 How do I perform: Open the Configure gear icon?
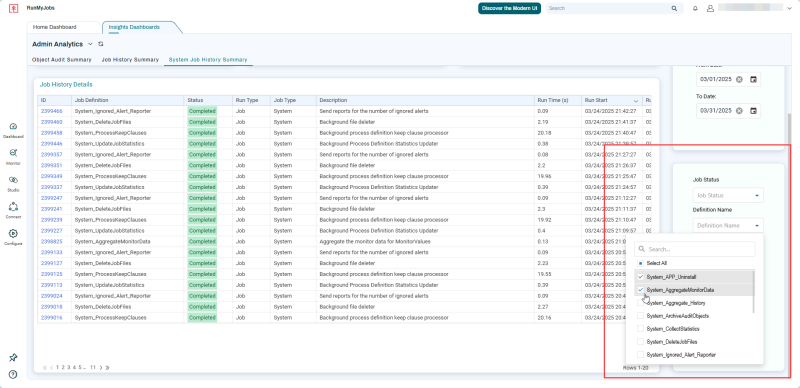coord(13,233)
